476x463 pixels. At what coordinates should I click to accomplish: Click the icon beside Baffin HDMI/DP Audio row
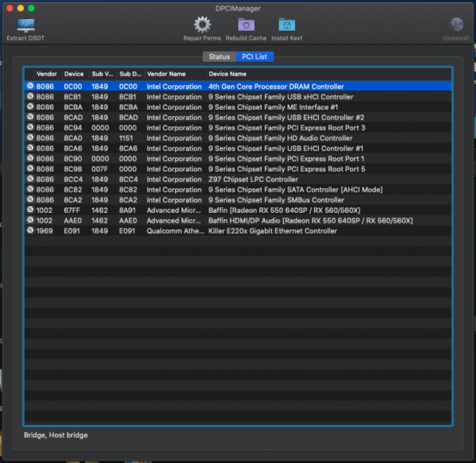tap(30, 221)
